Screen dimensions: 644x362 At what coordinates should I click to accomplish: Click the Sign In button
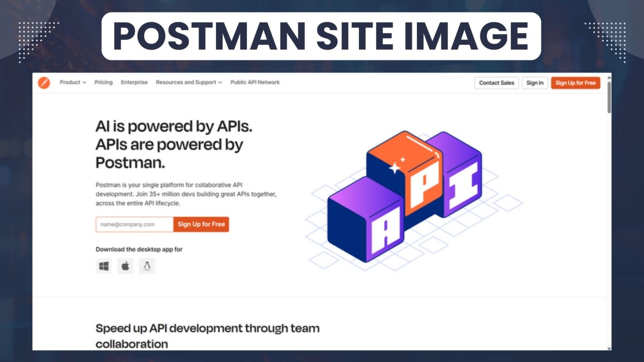tap(535, 83)
